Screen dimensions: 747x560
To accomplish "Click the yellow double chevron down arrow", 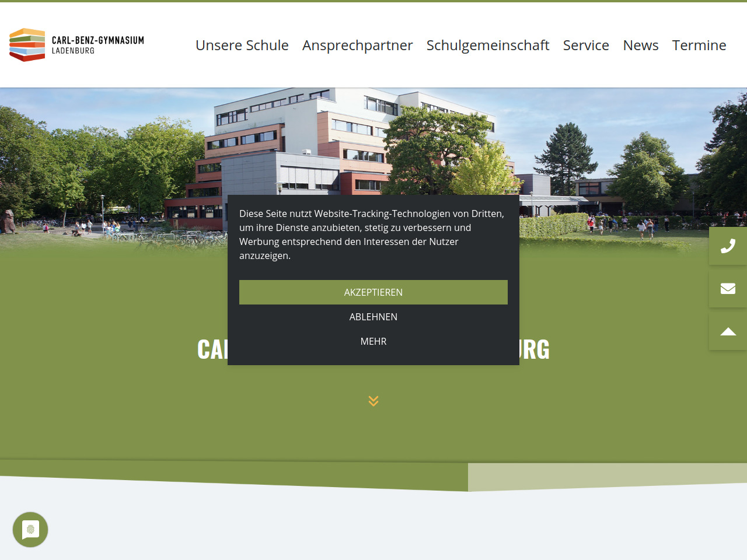I will point(373,401).
